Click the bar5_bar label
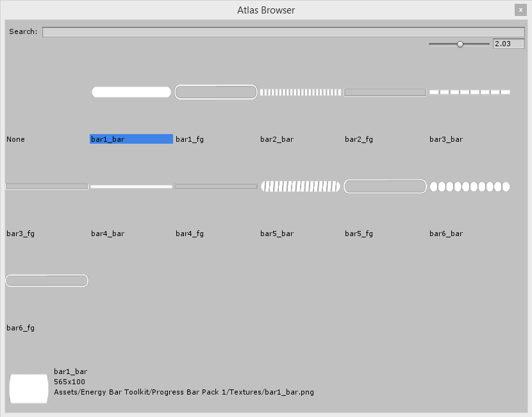 pyautogui.click(x=277, y=234)
